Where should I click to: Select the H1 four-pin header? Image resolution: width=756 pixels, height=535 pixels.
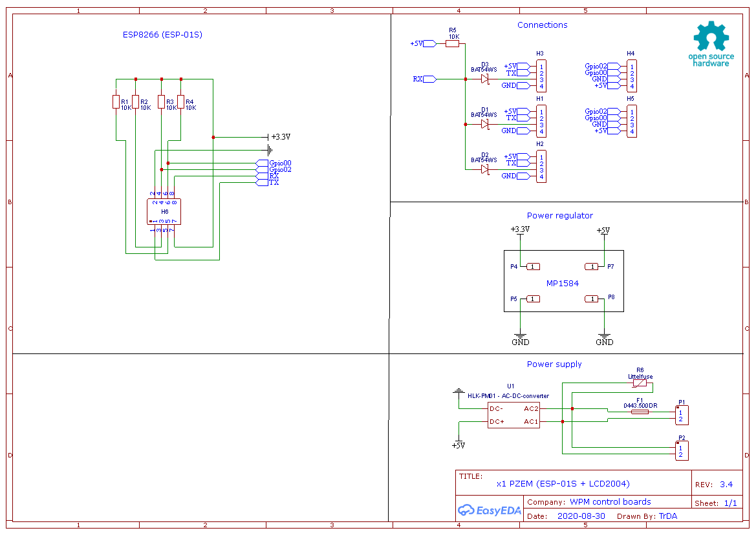click(x=541, y=121)
